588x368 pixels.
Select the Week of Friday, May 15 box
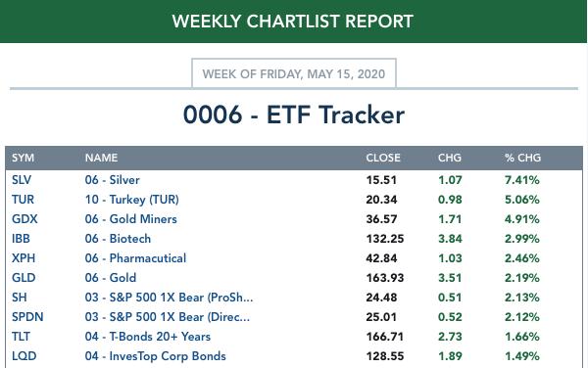(x=294, y=73)
